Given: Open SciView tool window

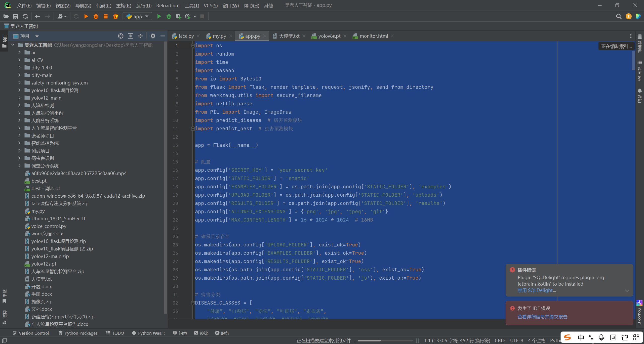Looking at the screenshot, I should point(640,70).
